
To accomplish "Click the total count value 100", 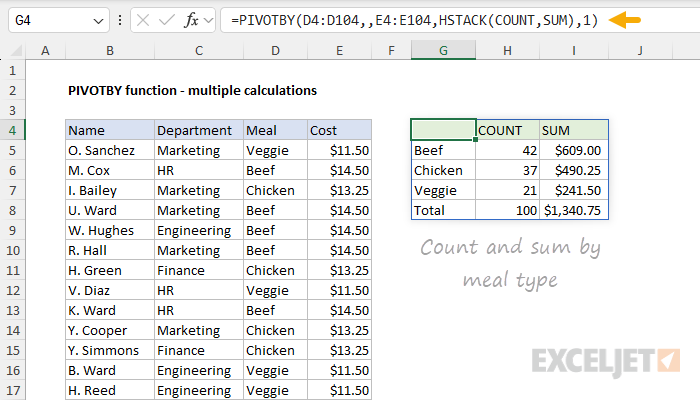I will click(x=508, y=210).
